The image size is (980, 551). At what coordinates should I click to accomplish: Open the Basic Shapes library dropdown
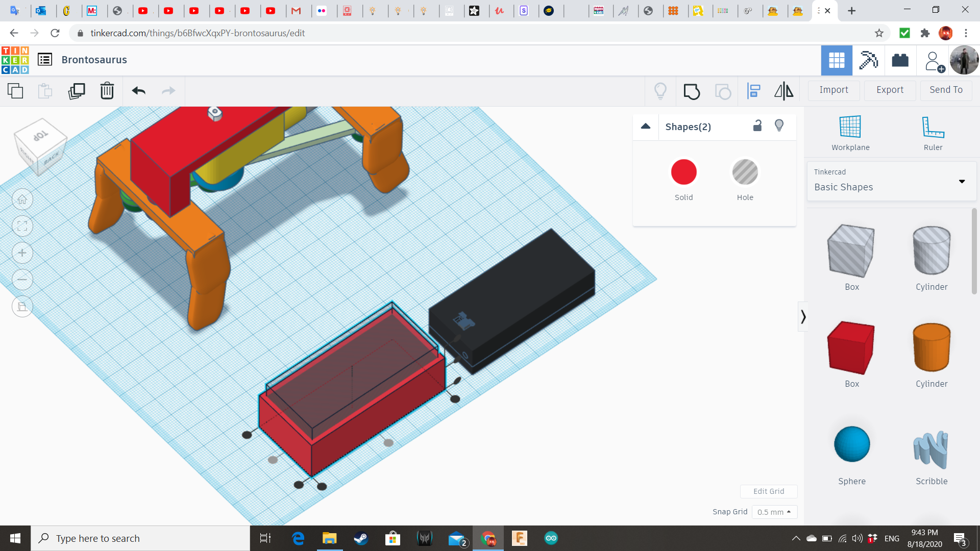[x=962, y=181]
